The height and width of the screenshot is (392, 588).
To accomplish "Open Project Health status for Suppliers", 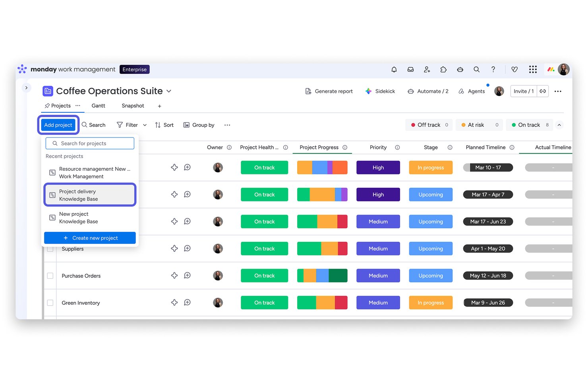I will tap(264, 249).
